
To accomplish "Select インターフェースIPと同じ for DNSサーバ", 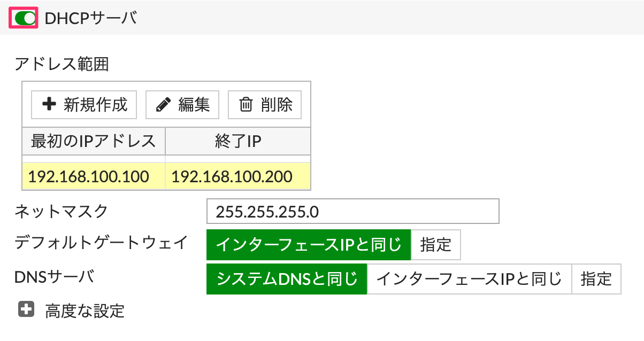I will (469, 278).
